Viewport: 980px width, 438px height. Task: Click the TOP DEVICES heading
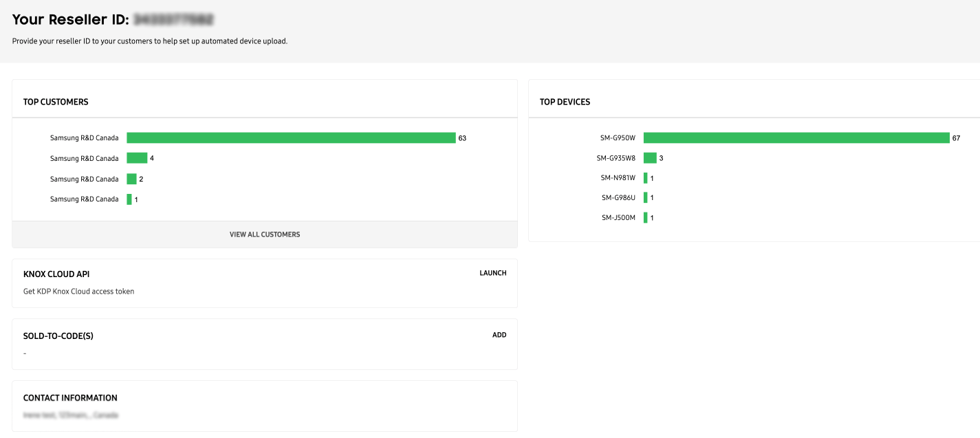point(565,102)
